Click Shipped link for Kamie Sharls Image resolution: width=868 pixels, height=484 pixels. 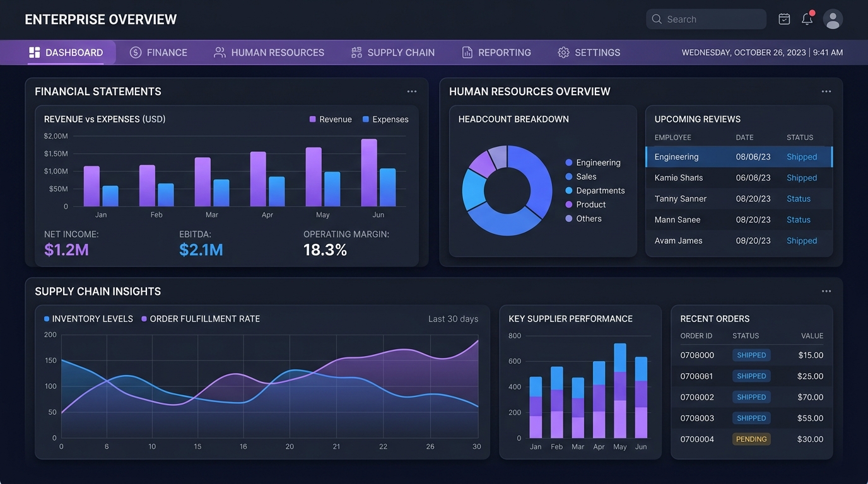(802, 178)
